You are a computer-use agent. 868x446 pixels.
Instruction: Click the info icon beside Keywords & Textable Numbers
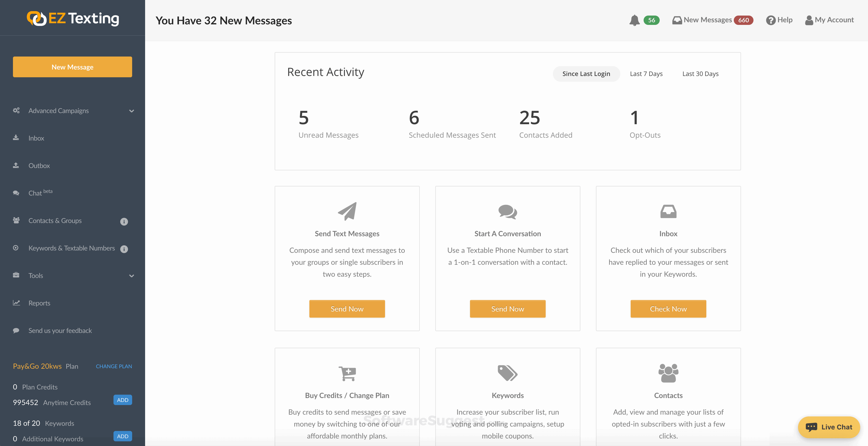click(124, 249)
